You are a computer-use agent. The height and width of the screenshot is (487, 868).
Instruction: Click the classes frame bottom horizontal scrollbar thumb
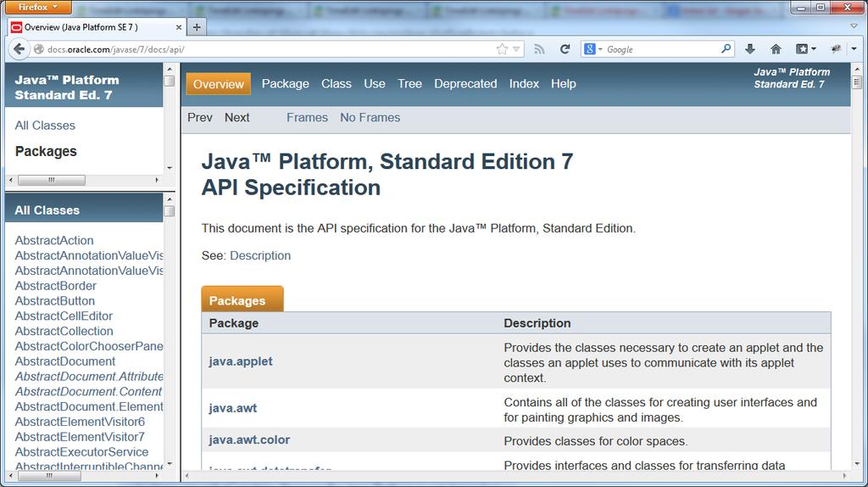pyautogui.click(x=49, y=475)
